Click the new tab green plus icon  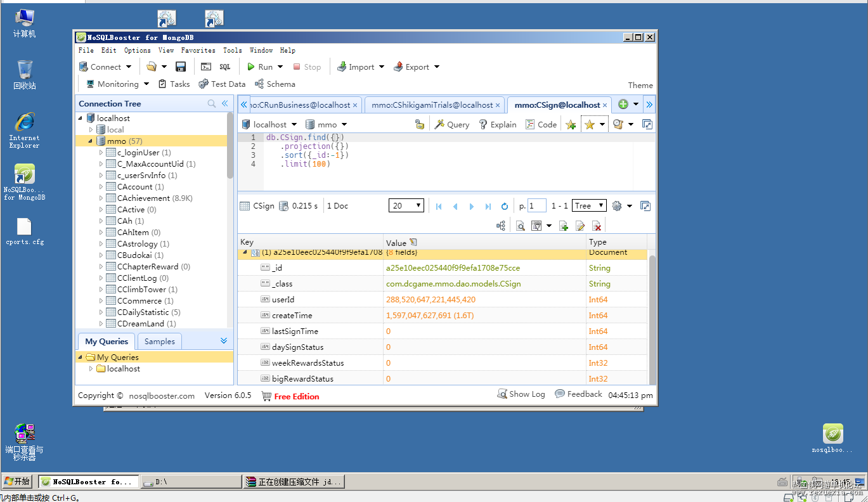pos(623,105)
